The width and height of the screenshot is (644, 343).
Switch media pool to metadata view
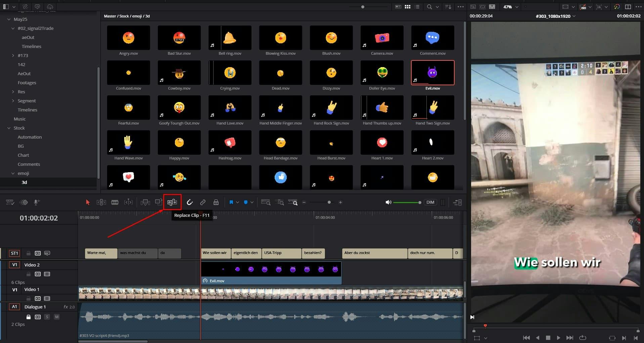click(398, 7)
